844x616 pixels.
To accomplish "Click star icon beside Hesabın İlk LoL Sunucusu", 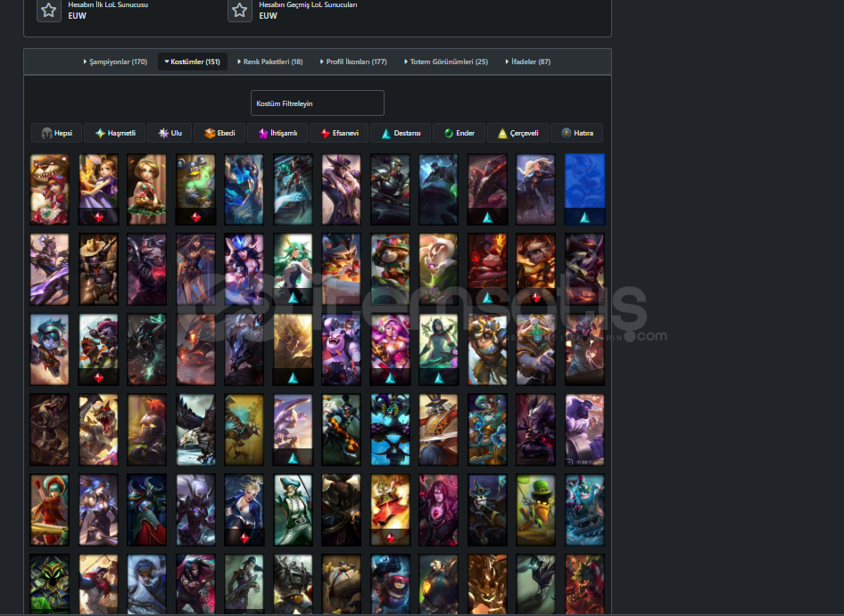I will point(48,10).
